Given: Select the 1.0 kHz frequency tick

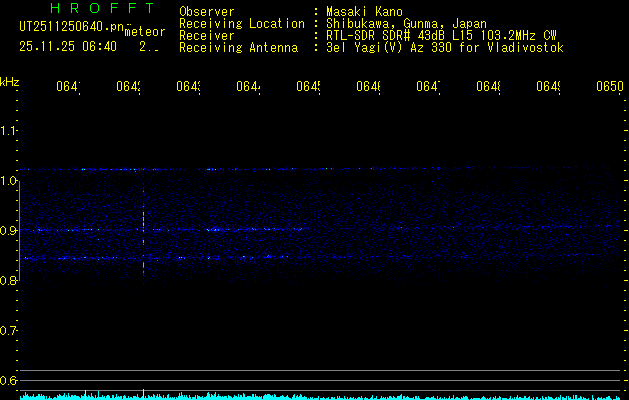Looking at the screenshot, I should (x=9, y=180).
